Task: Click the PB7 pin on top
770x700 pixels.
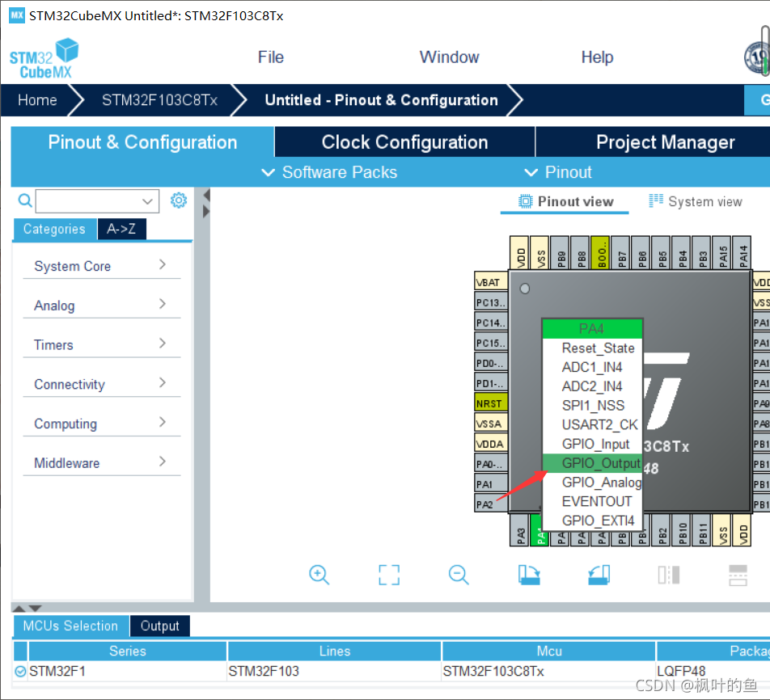Action: tap(620, 253)
